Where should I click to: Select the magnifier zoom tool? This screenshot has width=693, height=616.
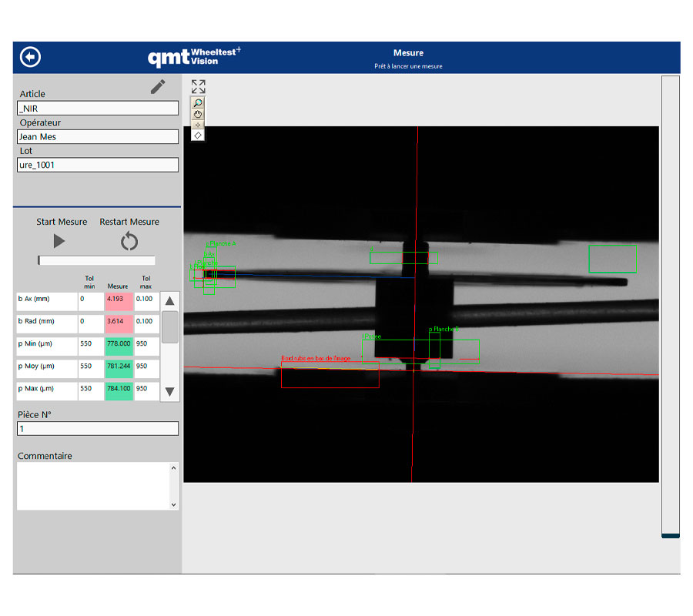(198, 102)
